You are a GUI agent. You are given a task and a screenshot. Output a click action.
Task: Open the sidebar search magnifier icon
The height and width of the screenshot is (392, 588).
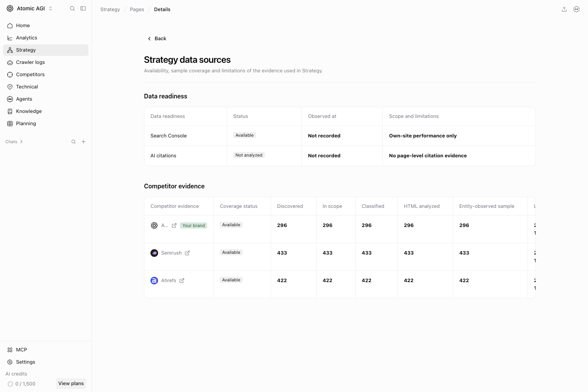(x=72, y=8)
